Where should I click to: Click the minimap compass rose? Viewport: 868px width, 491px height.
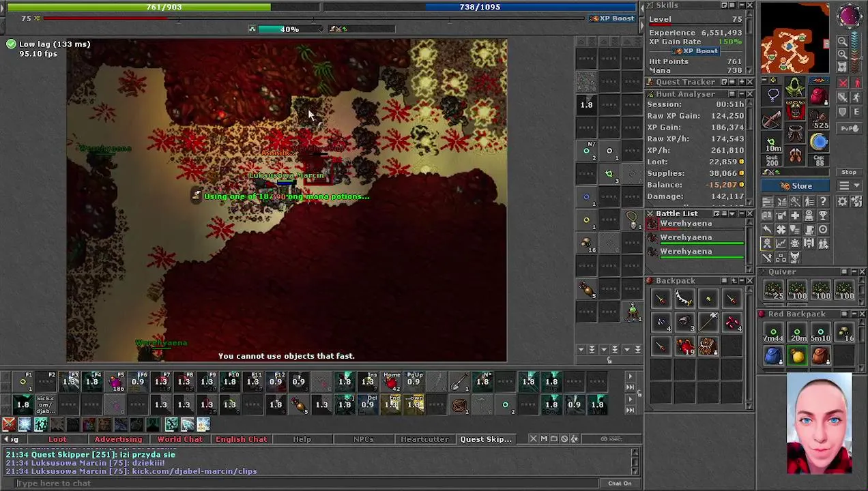(x=850, y=16)
